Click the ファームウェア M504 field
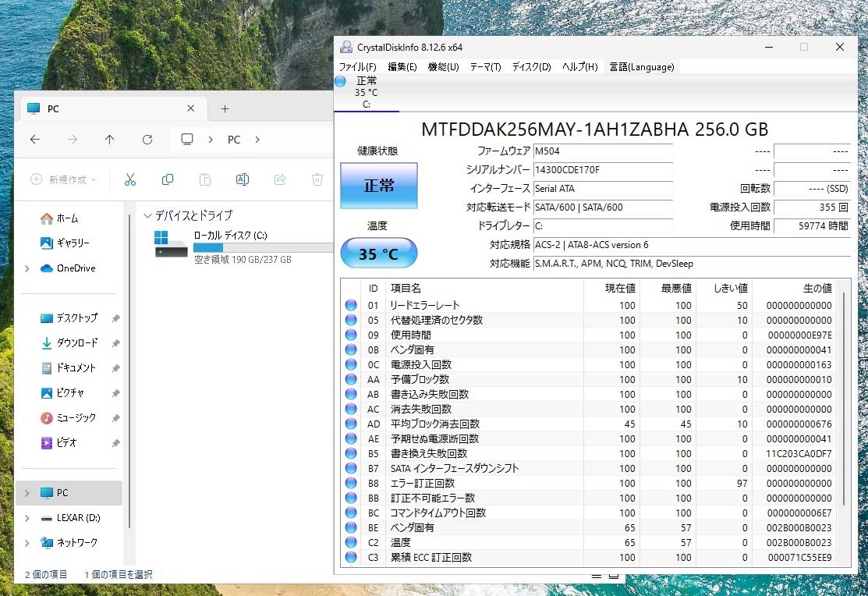The height and width of the screenshot is (596, 868). 603,151
